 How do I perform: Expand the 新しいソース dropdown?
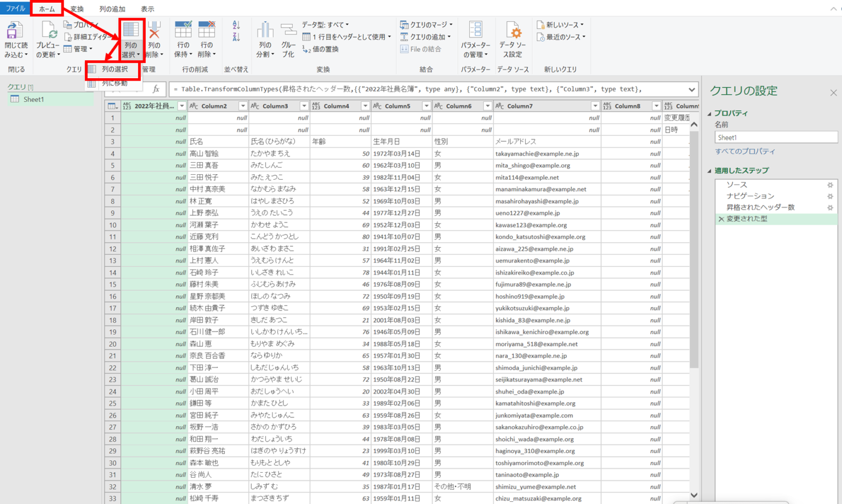click(561, 25)
